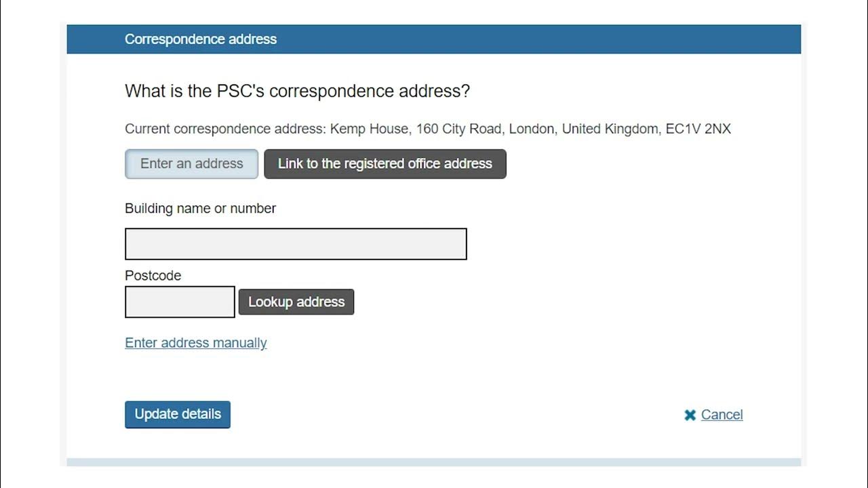The height and width of the screenshot is (488, 868).
Task: Click the Cancel cross icon
Action: coord(690,415)
